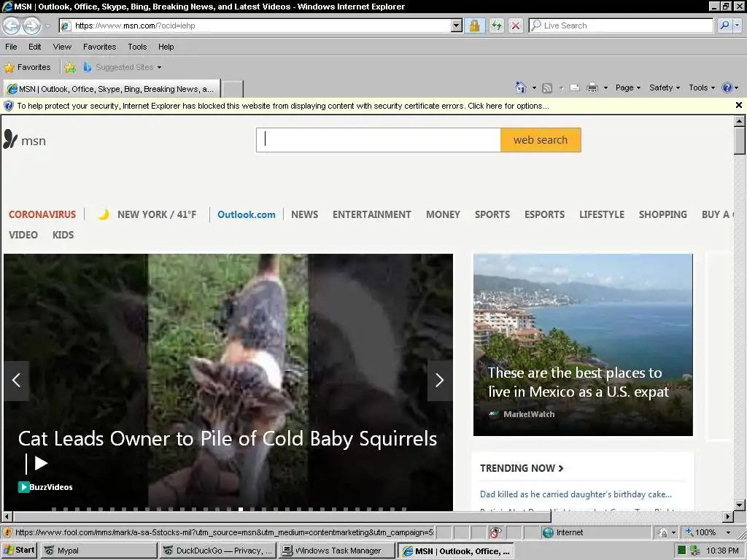Click the vertical scrollbar down arrow
Image resolution: width=747 pixels, height=560 pixels.
pyautogui.click(x=739, y=505)
